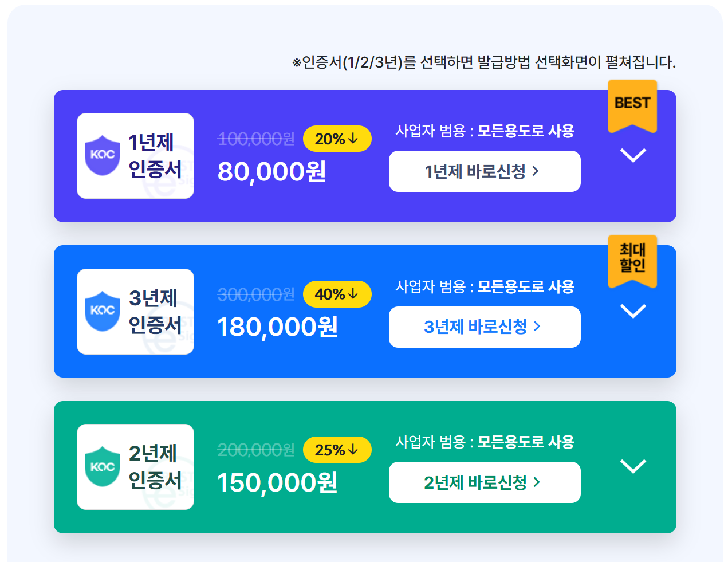Expand the 2년제 인증서 card chevron
This screenshot has width=728, height=562.
pyautogui.click(x=633, y=466)
